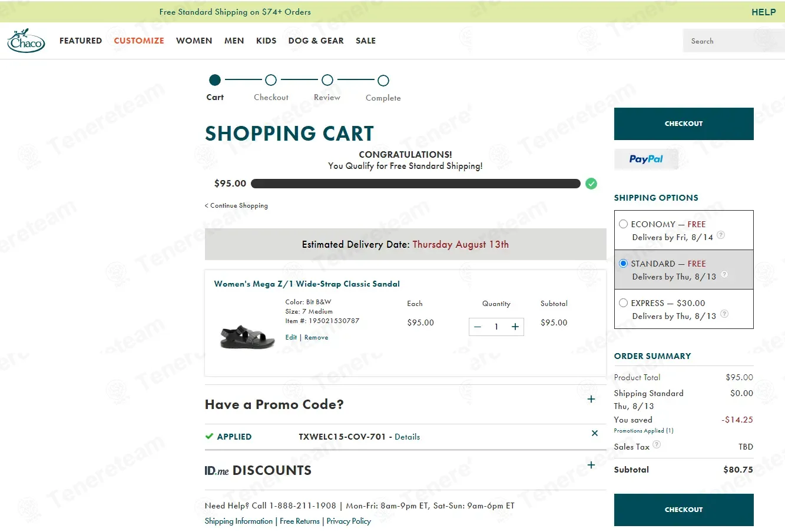
Task: Go back via Continue Shopping link
Action: coord(236,205)
